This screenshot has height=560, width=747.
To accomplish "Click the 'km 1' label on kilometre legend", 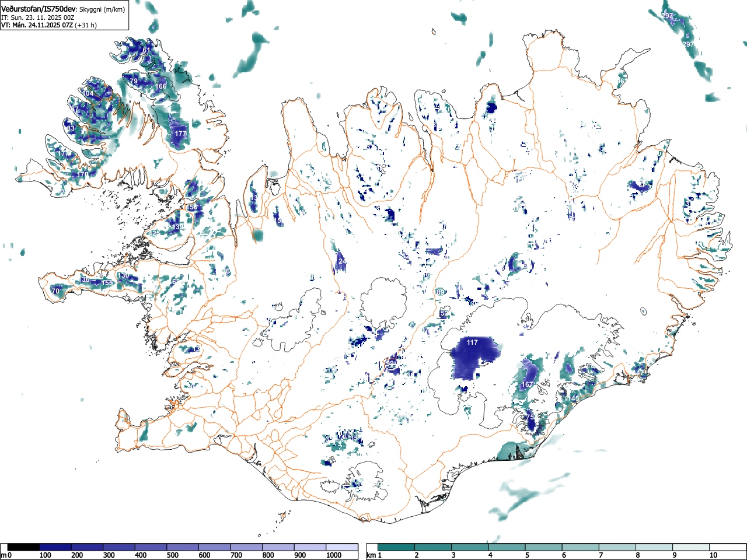I will click(373, 555).
